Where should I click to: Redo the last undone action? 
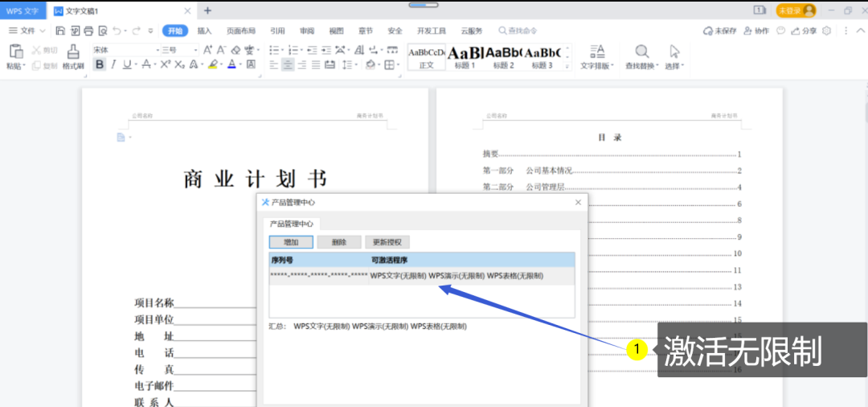(x=136, y=31)
